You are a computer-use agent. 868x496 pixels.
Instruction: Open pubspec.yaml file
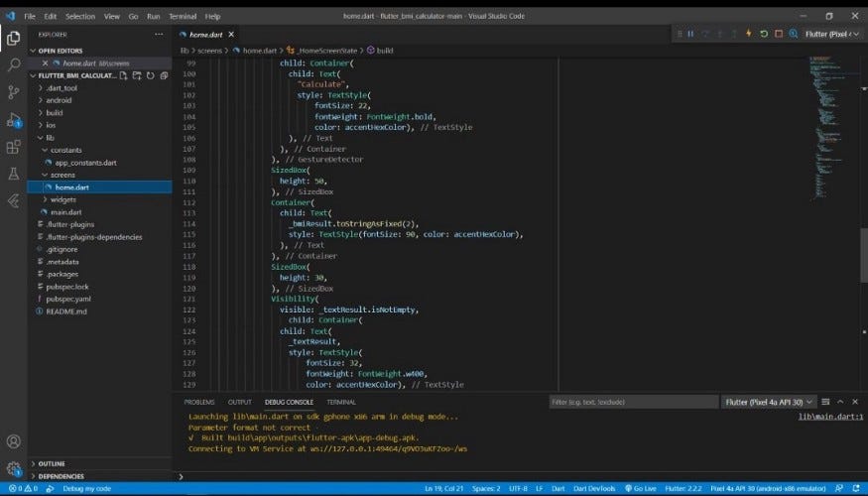68,299
